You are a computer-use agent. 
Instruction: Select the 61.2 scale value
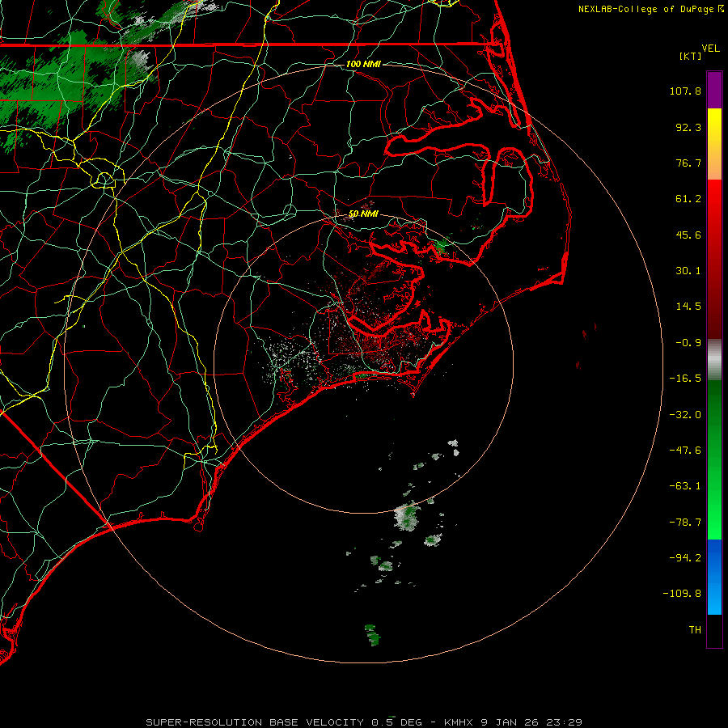[x=688, y=199]
